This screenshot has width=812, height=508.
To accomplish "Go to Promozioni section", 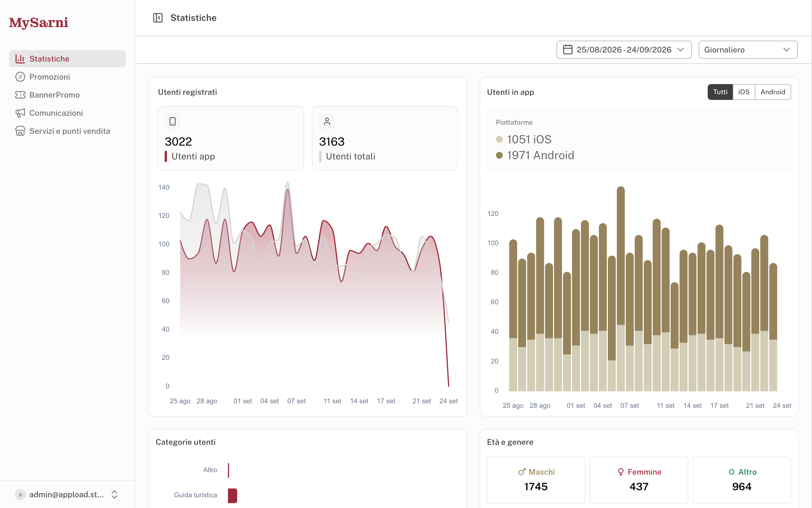I will 67,77.
